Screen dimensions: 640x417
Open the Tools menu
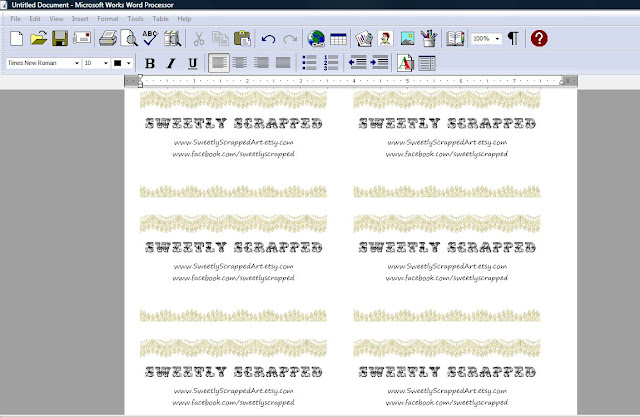[x=135, y=19]
